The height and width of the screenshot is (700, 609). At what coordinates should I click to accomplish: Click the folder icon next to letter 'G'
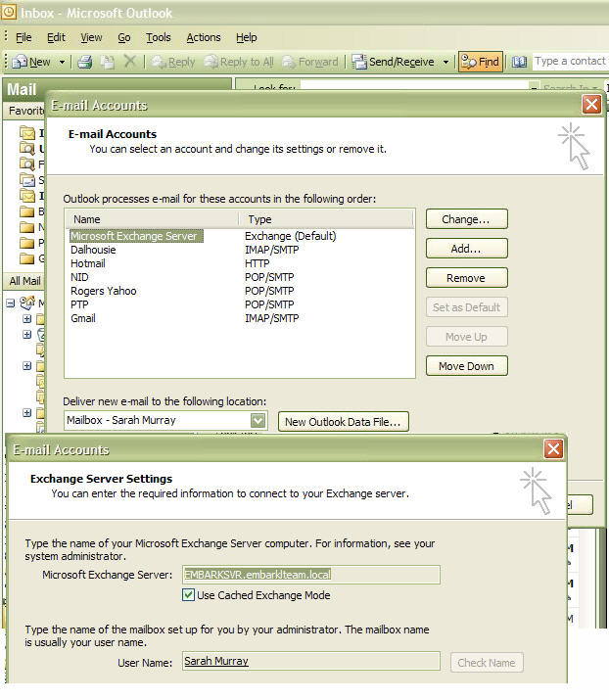point(27,258)
